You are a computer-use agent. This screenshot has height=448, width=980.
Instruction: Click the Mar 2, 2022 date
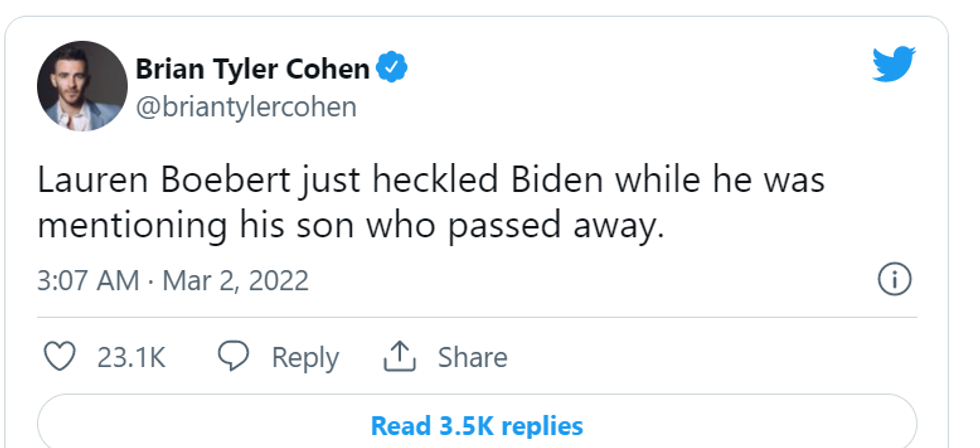click(x=235, y=280)
